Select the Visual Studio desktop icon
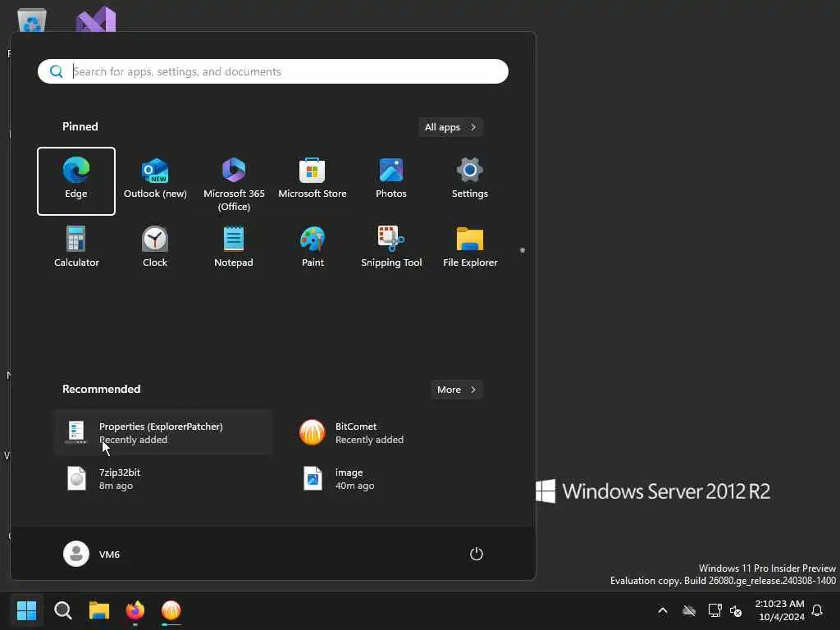840x630 pixels. coord(96,20)
